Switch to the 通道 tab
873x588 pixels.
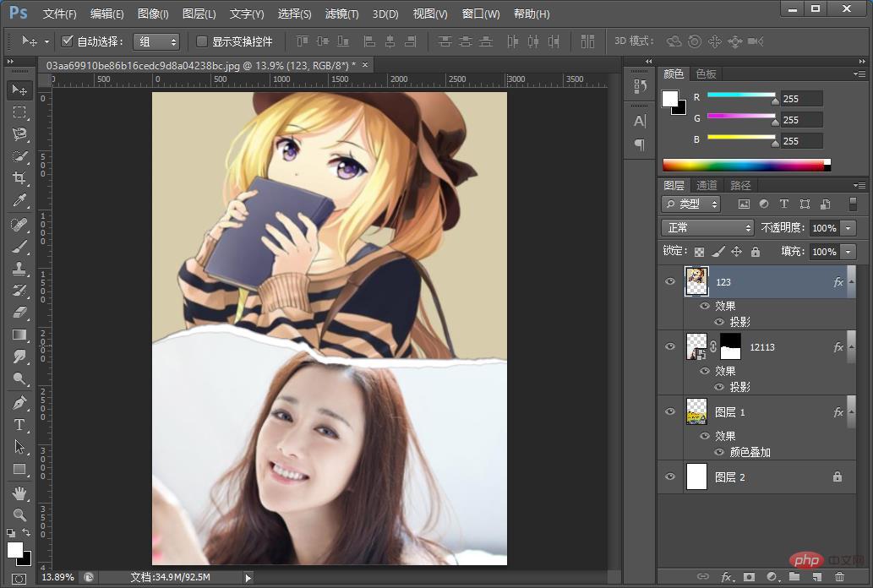tap(707, 185)
